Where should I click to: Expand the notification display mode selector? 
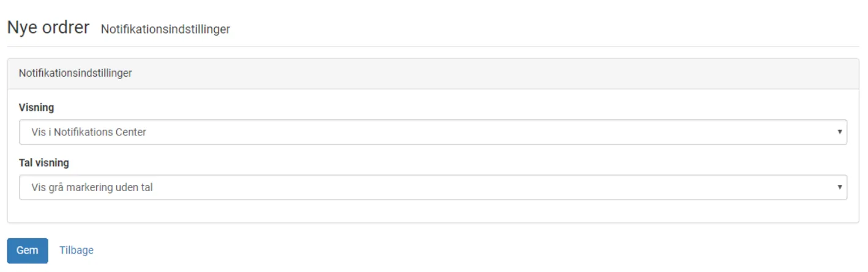tap(433, 132)
